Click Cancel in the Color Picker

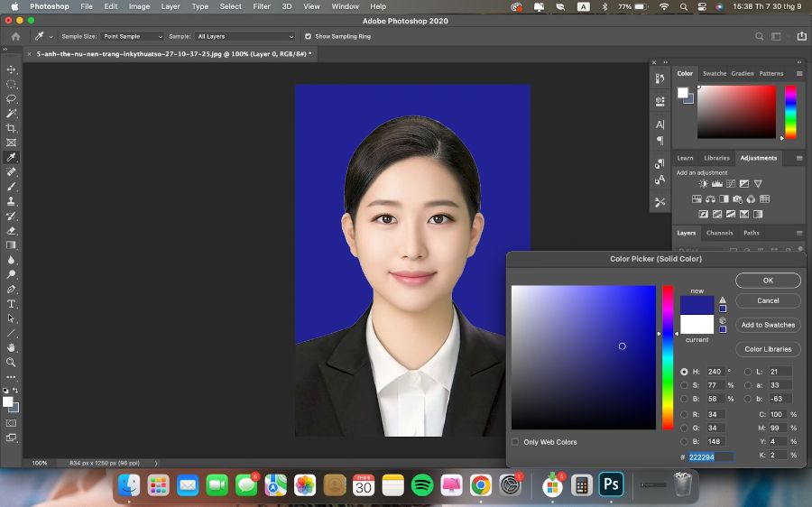[768, 300]
